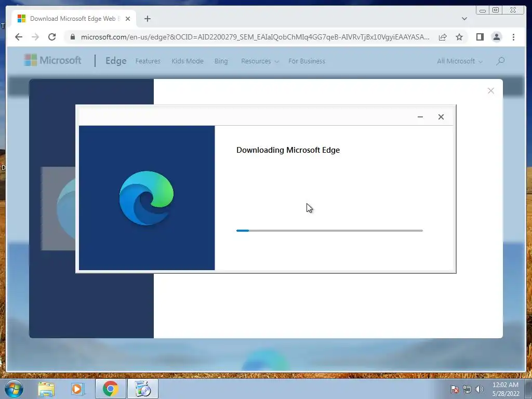Open Action Center flag icon

[x=454, y=389]
